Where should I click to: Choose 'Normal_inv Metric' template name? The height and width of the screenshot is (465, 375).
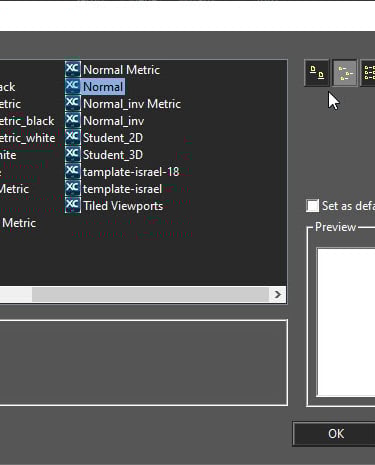point(132,104)
